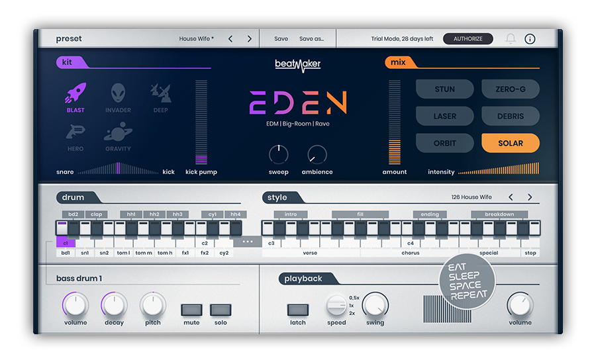Select the STUN mix preset
Viewport: 596px width, 364px height.
[445, 89]
